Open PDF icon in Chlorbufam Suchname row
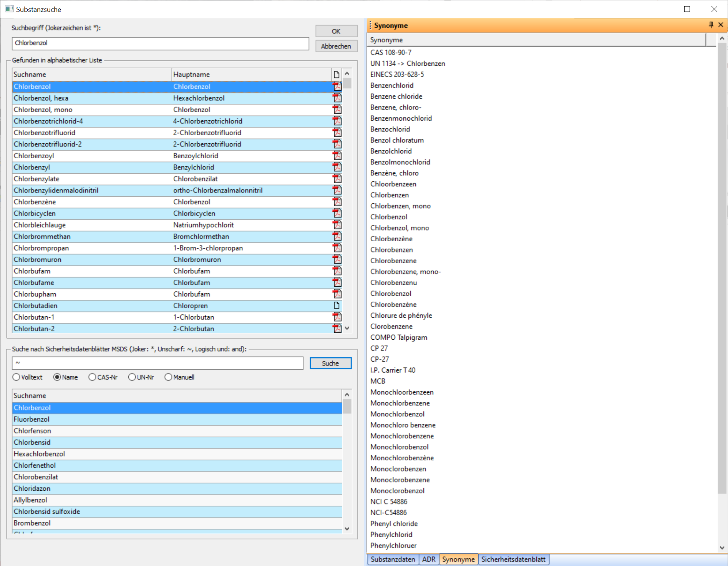This screenshot has width=728, height=566. (337, 271)
